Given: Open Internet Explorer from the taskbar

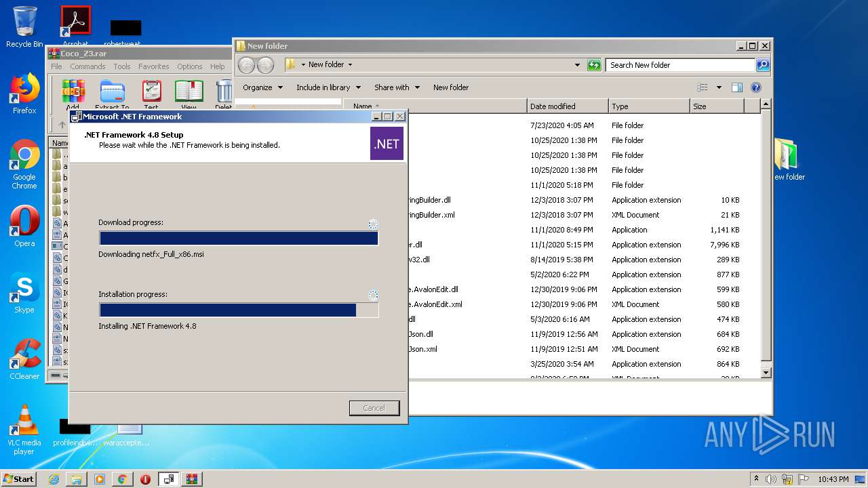Looking at the screenshot, I should (x=54, y=479).
